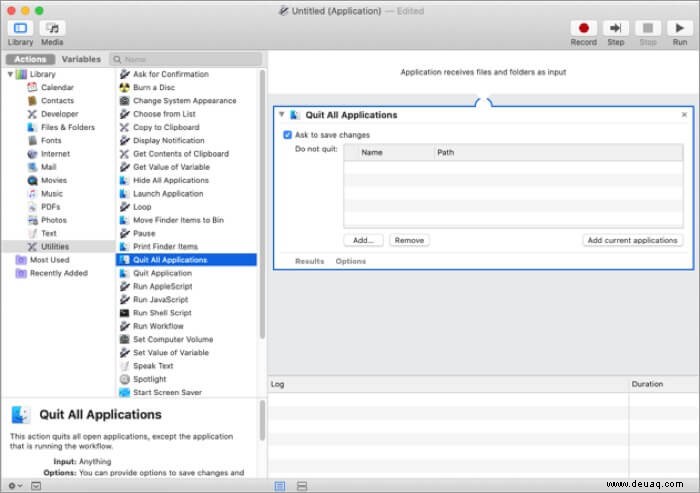The height and width of the screenshot is (493, 700).
Task: Select the Text category
Action: pyautogui.click(x=49, y=233)
